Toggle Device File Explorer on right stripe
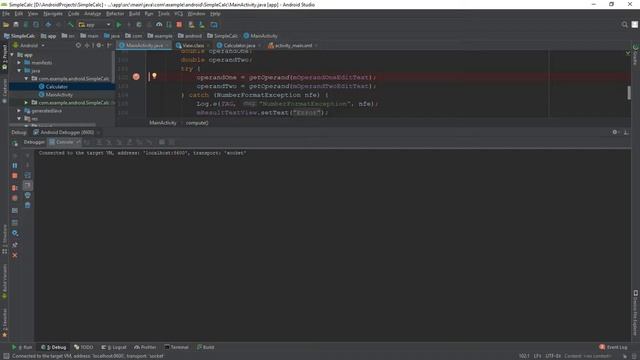 pyautogui.click(x=635, y=313)
